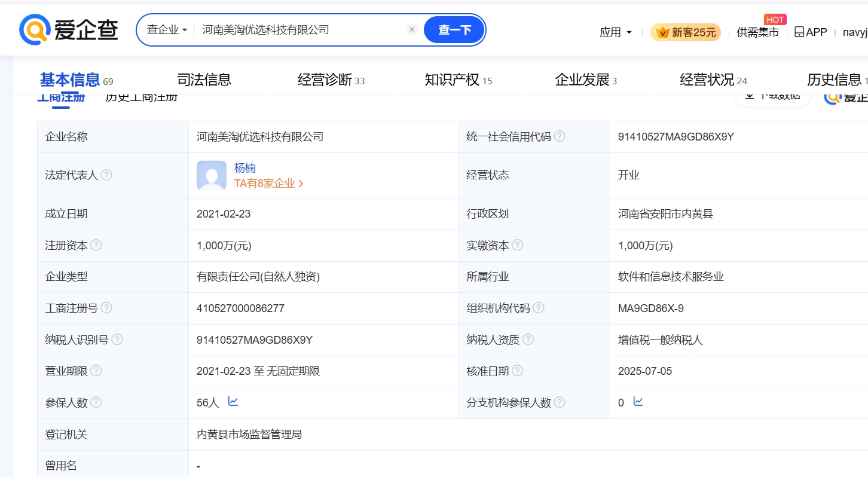Expand the 应用 dropdown menu
Screen dimensions: 868x477
point(616,32)
